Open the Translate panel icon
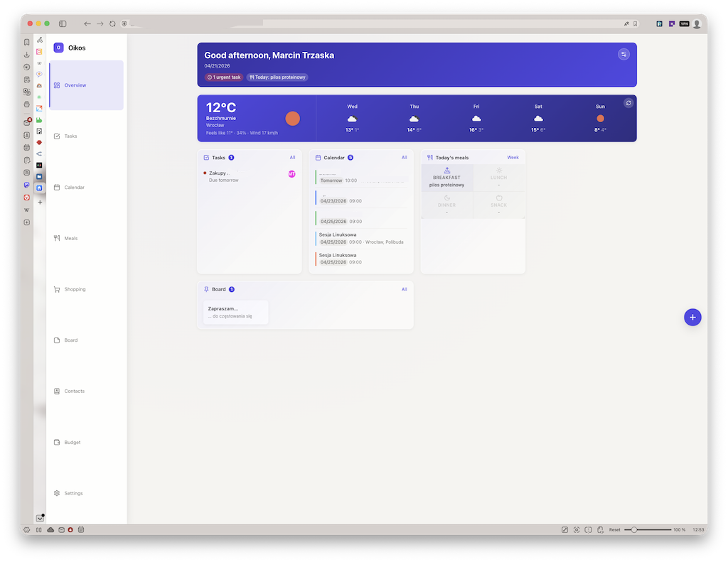Screen dimensions: 728x562 [26, 92]
